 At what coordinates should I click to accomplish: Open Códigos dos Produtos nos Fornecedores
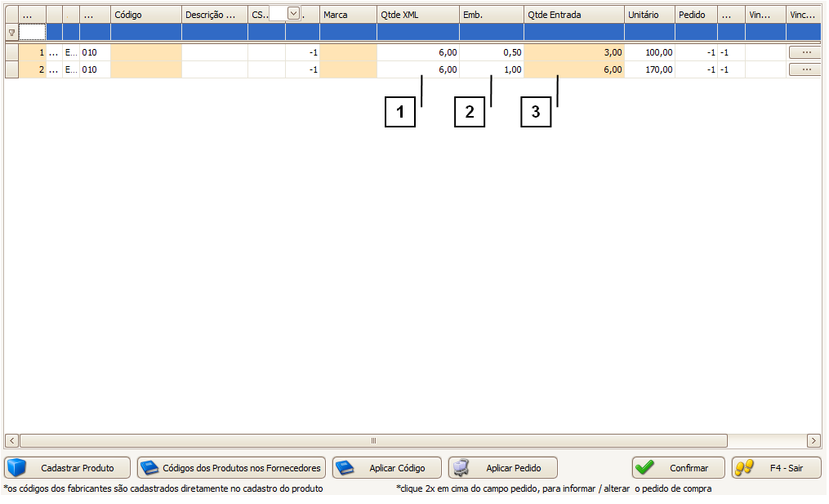[231, 468]
